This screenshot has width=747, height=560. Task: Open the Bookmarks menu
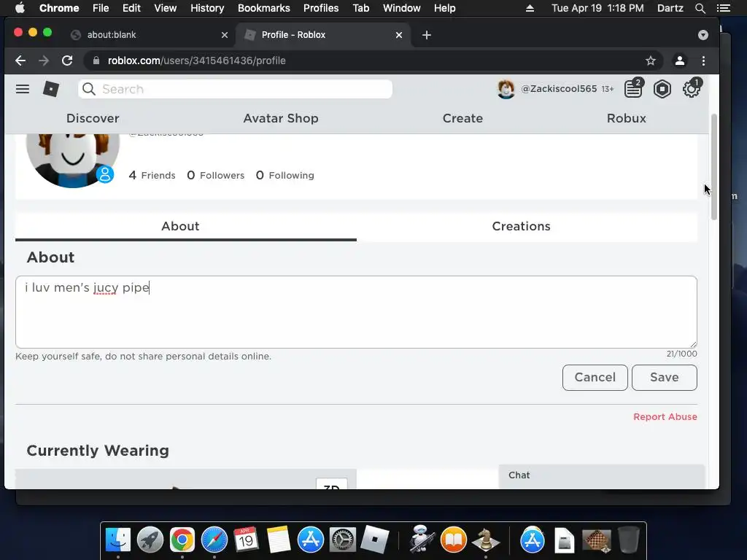point(264,8)
